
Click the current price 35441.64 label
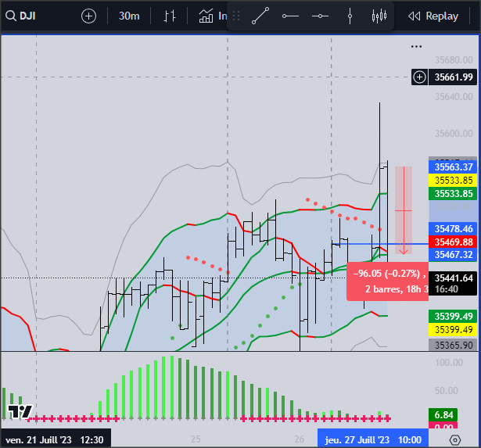[454, 283]
